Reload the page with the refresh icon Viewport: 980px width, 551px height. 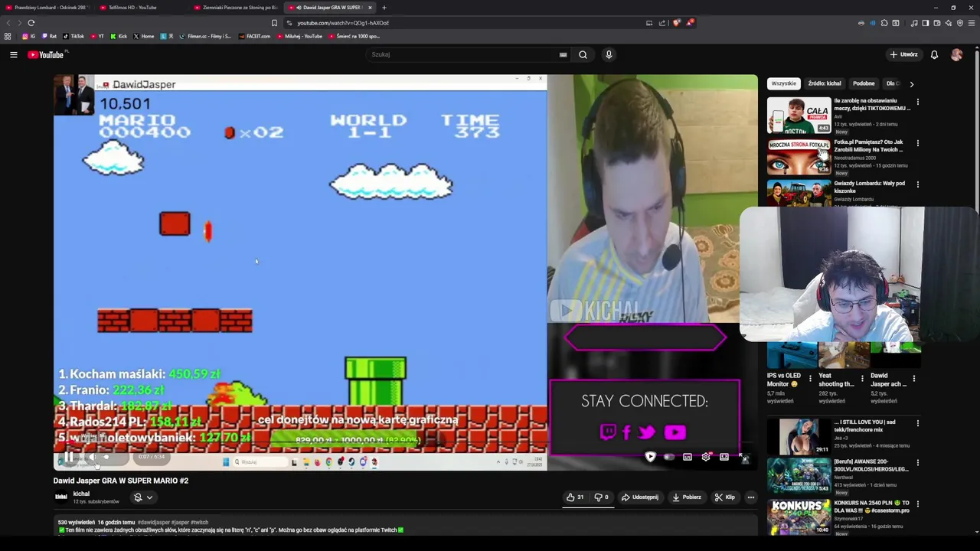click(31, 23)
